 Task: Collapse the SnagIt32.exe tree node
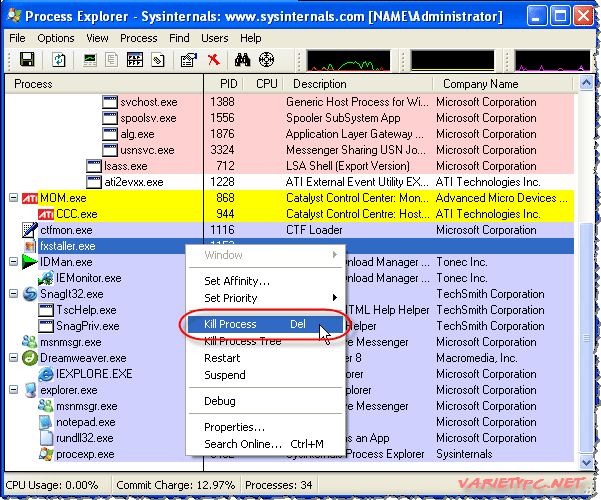(13, 294)
